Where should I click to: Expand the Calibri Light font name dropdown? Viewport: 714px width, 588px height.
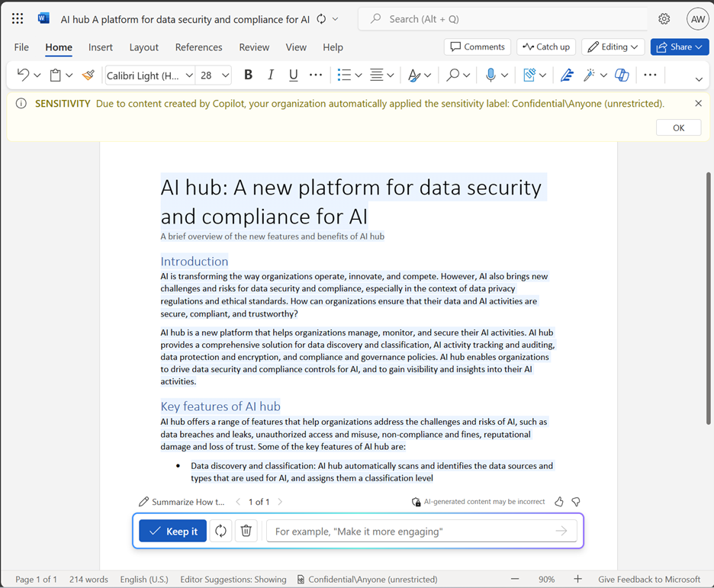point(189,76)
